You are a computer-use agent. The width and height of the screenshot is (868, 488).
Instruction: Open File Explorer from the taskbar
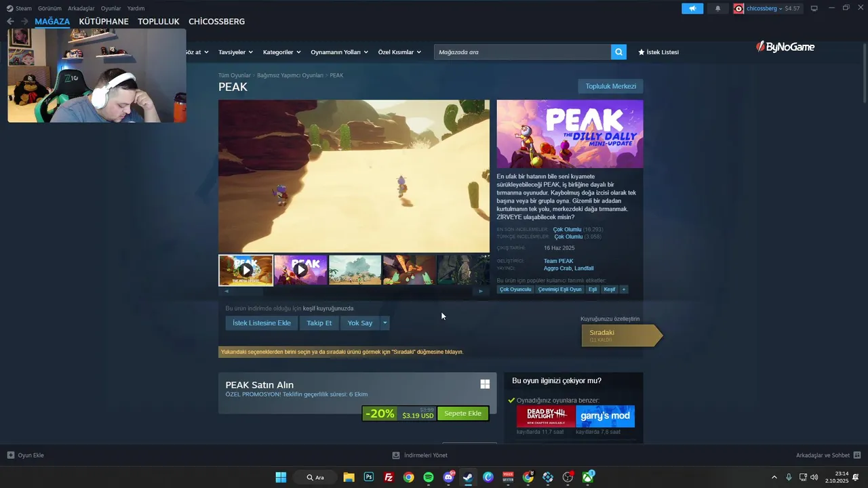[x=349, y=477]
